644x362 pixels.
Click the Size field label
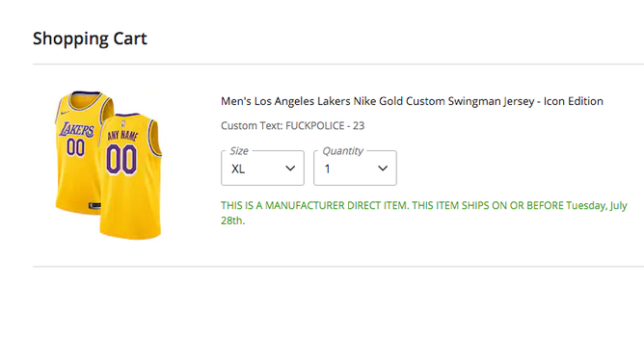(239, 151)
